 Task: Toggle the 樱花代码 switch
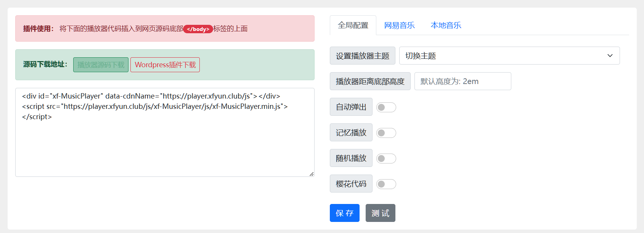[386, 184]
